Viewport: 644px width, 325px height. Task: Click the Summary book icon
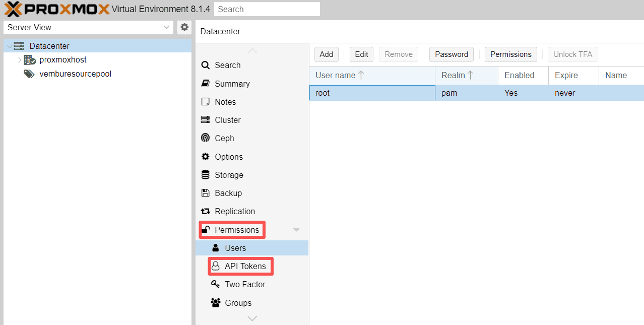(x=205, y=84)
